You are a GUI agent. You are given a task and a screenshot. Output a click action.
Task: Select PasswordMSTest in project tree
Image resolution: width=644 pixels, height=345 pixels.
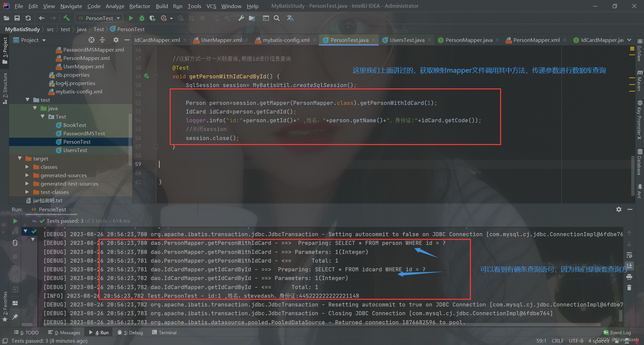[x=84, y=133]
